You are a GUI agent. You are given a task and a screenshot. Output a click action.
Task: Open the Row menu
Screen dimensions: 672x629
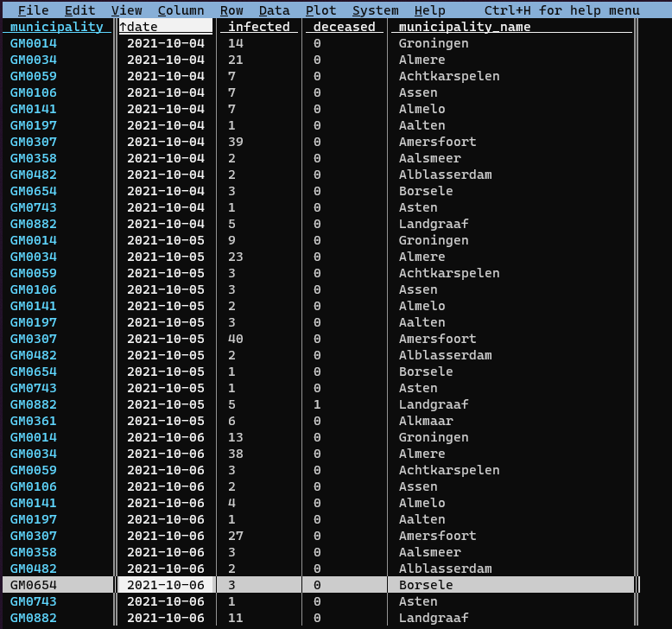(x=231, y=10)
